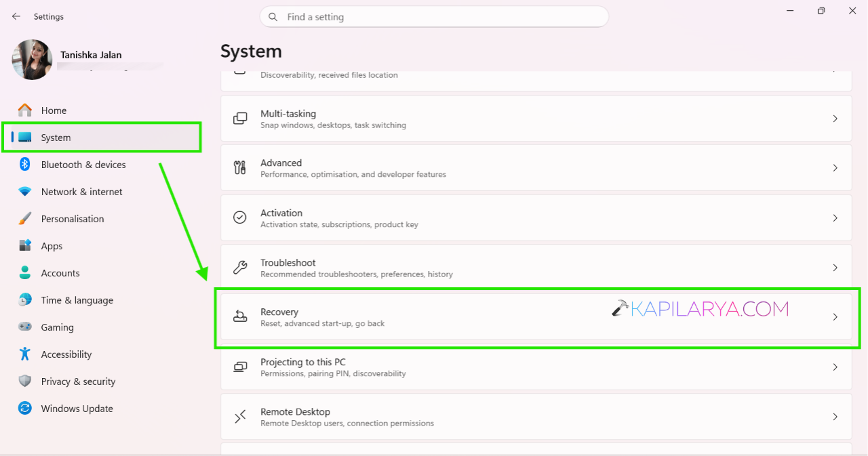Click the Projecting to this PC icon
868x456 pixels.
point(240,367)
